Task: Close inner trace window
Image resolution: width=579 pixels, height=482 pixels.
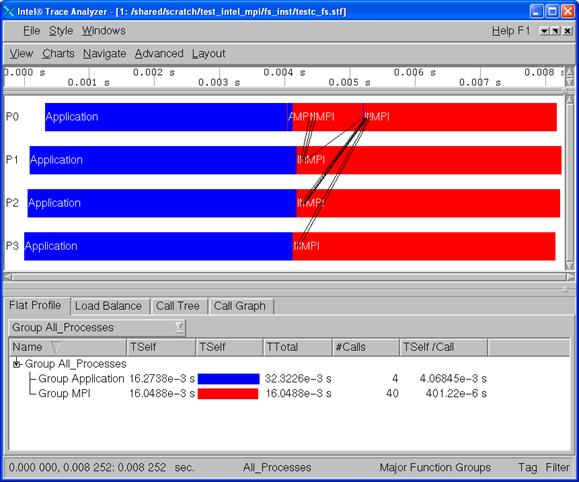Action: (x=568, y=31)
